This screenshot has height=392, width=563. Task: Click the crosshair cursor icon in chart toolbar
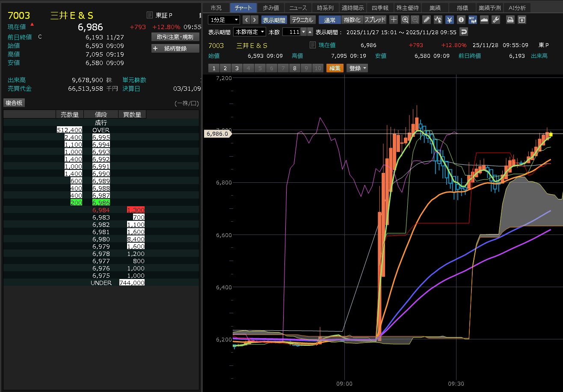[394, 20]
